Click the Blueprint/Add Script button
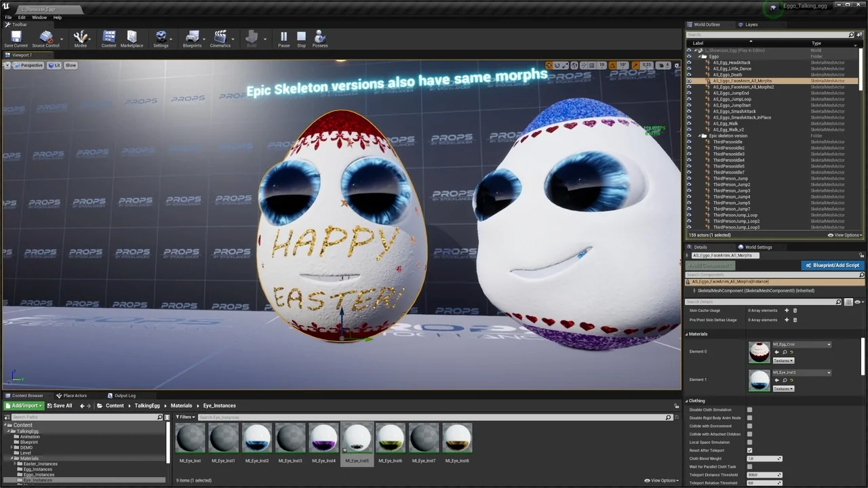This screenshot has width=868, height=488. point(832,266)
